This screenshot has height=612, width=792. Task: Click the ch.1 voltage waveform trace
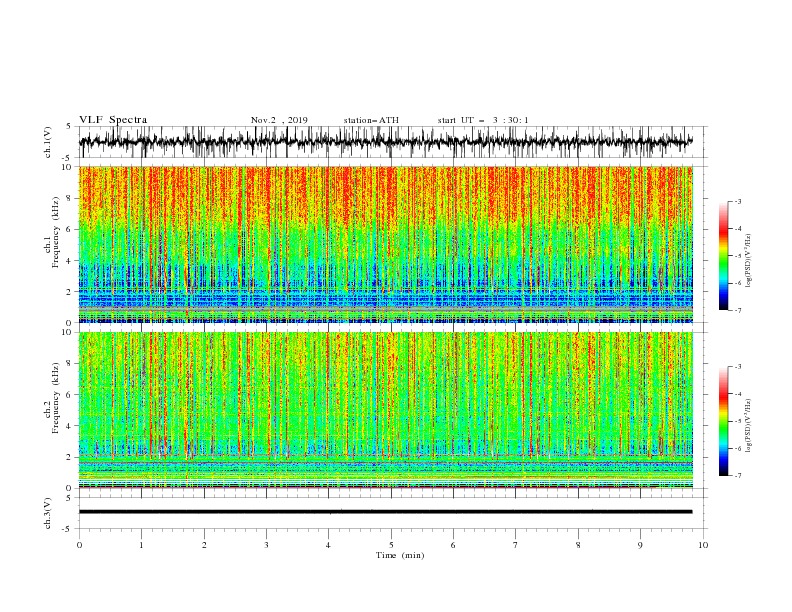pos(385,141)
